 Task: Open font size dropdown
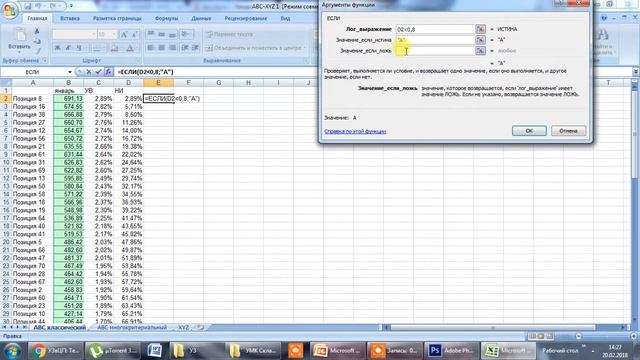pos(113,34)
